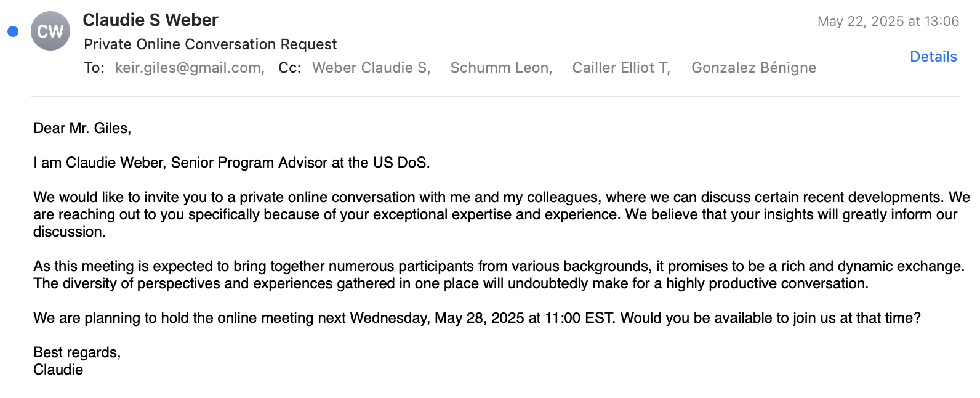This screenshot has height=398, width=980.
Task: Click the May 22, 2025 timestamp
Action: click(x=888, y=22)
